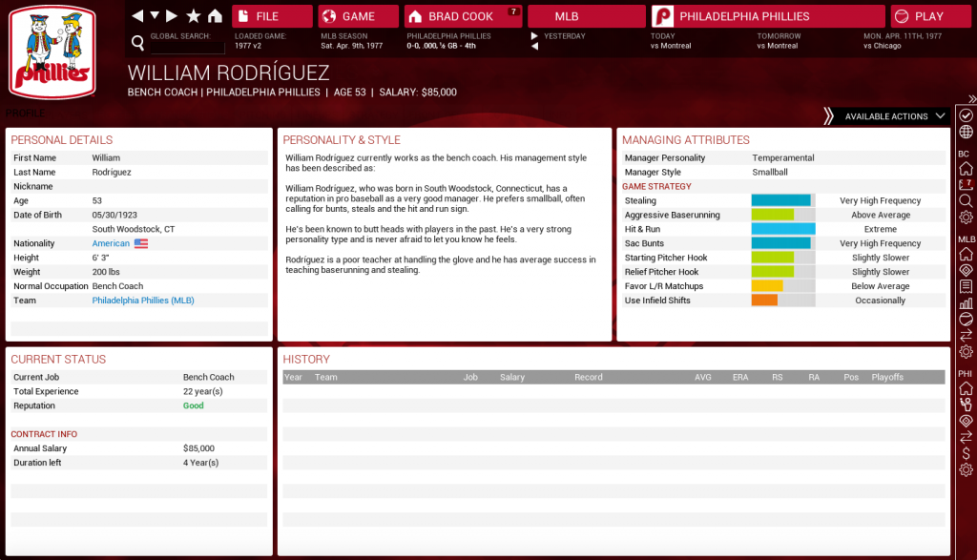This screenshot has width=977, height=560.
Task: Click the "4 Year(s)" duration value
Action: pos(200,463)
